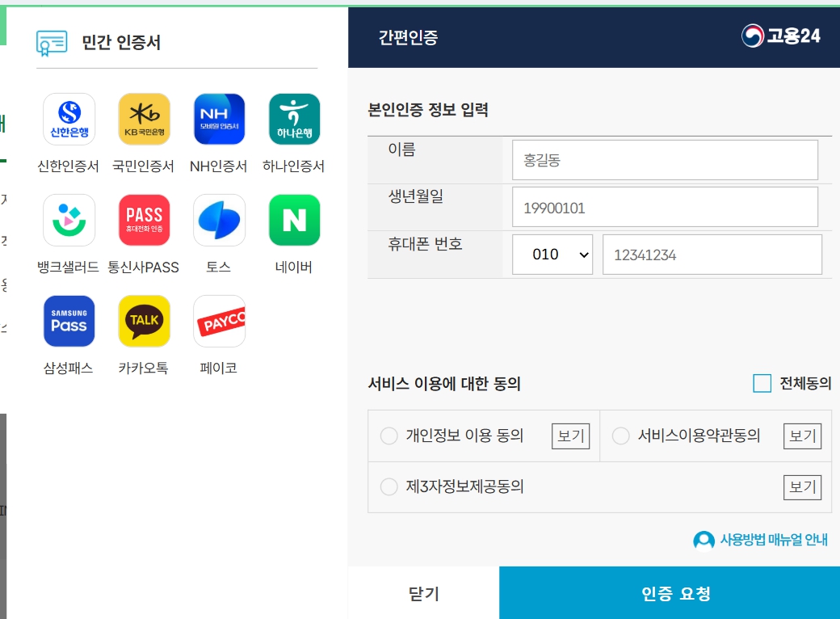Select the NH 모바일 인증서 icon
This screenshot has height=619, width=840.
coord(219,119)
